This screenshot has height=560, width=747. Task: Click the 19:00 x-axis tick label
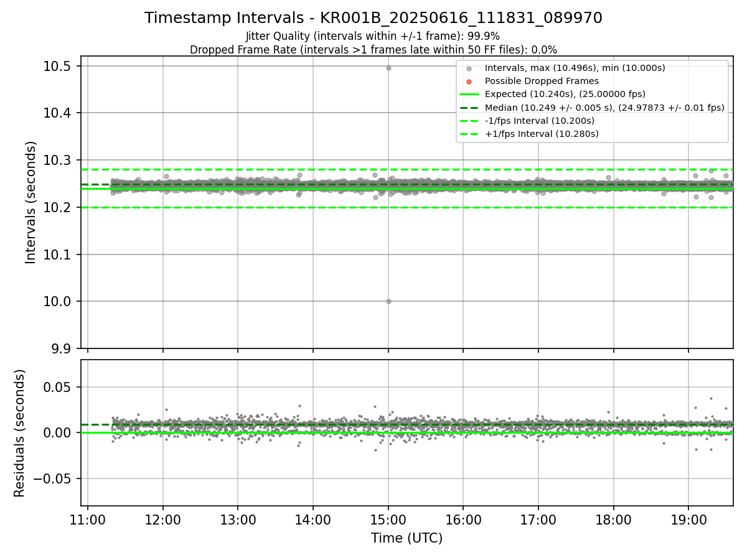pos(688,520)
